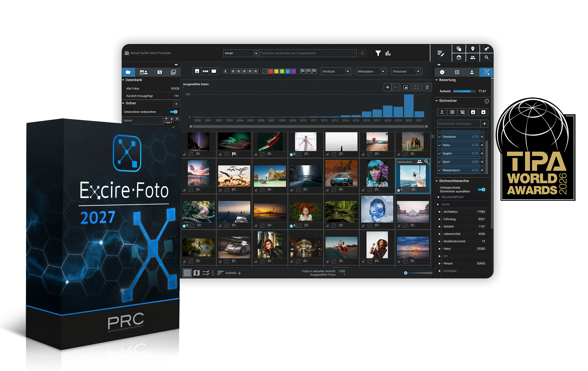Viewport: 588px width, 371px height.
Task: Switch to map view in bottom bar
Action: click(x=197, y=273)
